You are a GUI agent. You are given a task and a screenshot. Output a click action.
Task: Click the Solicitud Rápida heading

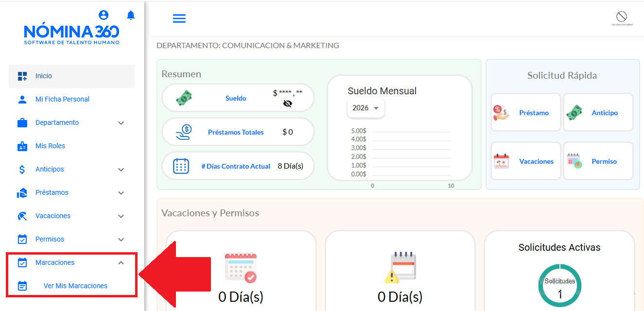coord(562,76)
